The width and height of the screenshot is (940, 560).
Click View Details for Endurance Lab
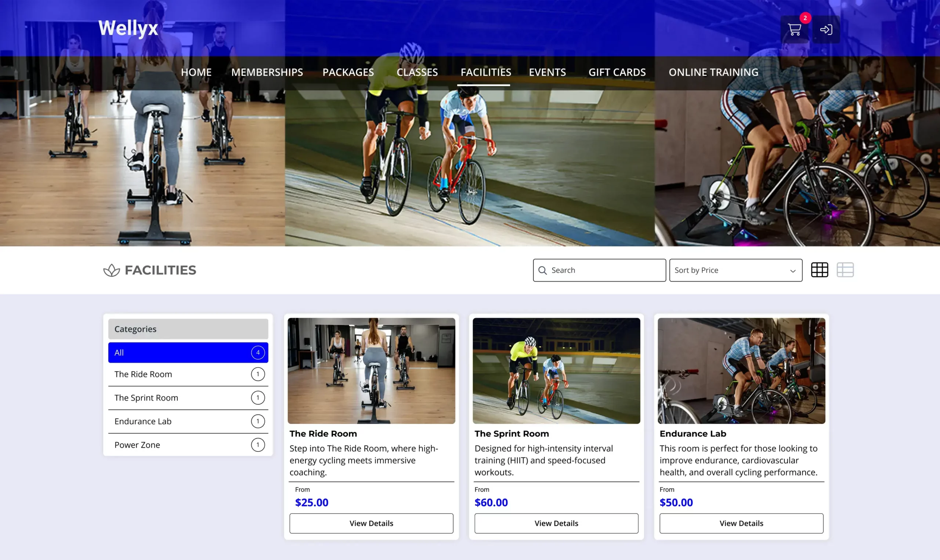point(741,523)
